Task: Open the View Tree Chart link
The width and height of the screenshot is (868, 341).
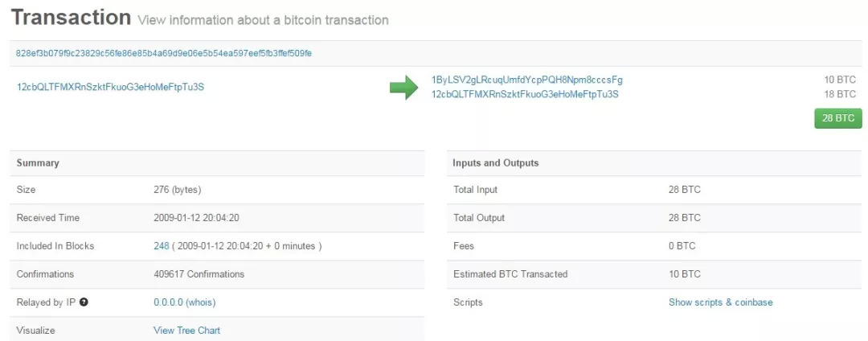Action: [186, 331]
